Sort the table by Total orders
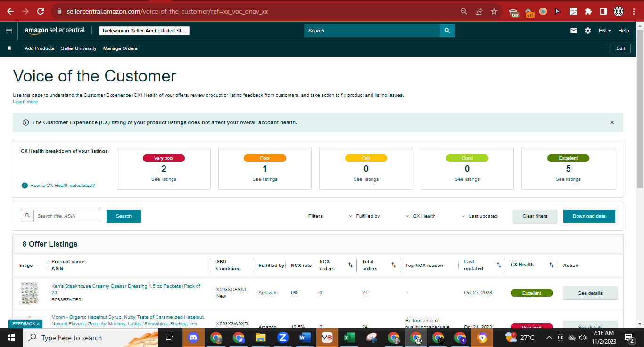644x347 pixels. [394, 265]
